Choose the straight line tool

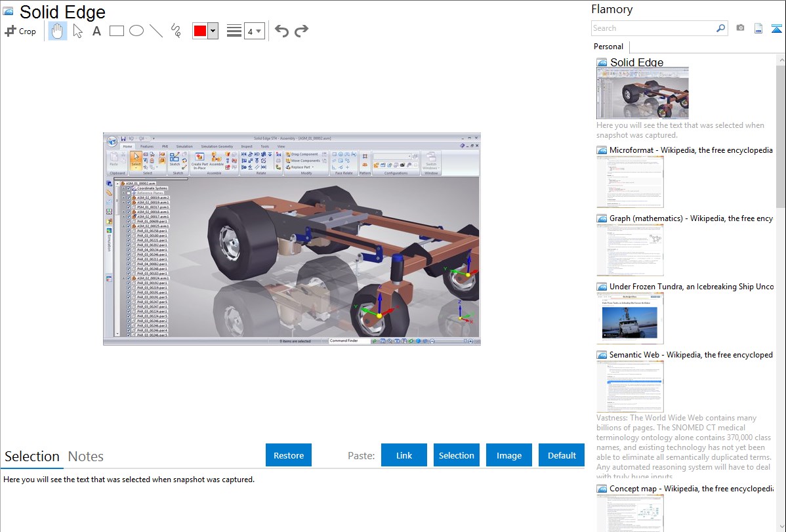coord(156,31)
